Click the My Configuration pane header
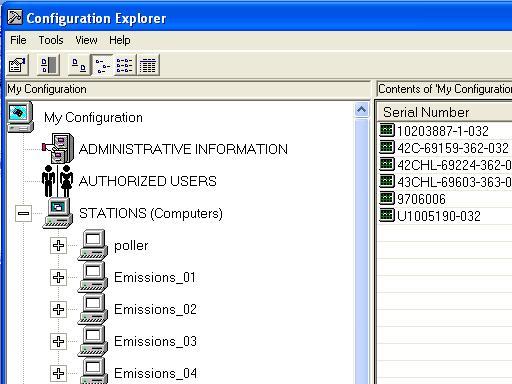Screen dimensions: 512x384 188,89
